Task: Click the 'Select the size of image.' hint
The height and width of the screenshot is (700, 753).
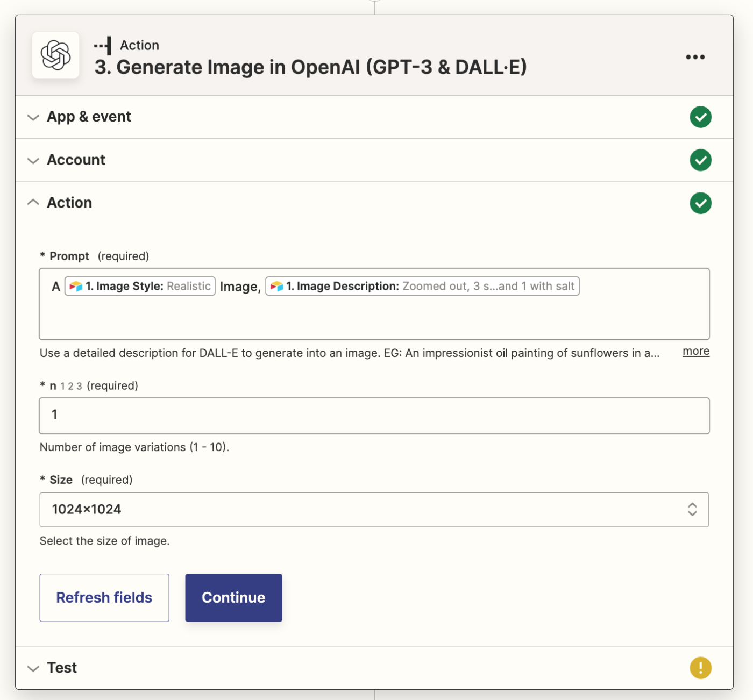Action: 105,541
